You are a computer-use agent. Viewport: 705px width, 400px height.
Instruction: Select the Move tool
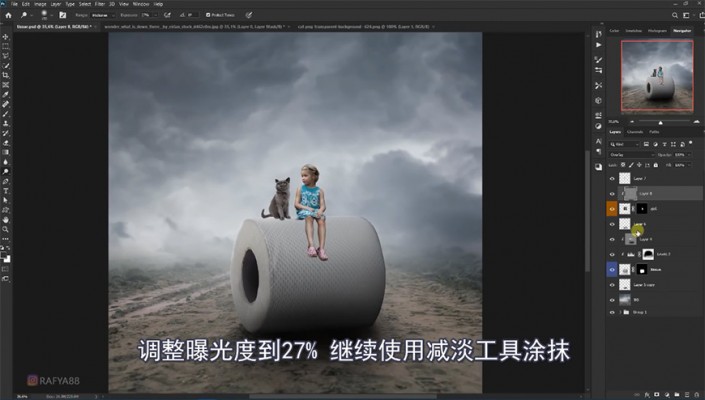click(5, 37)
